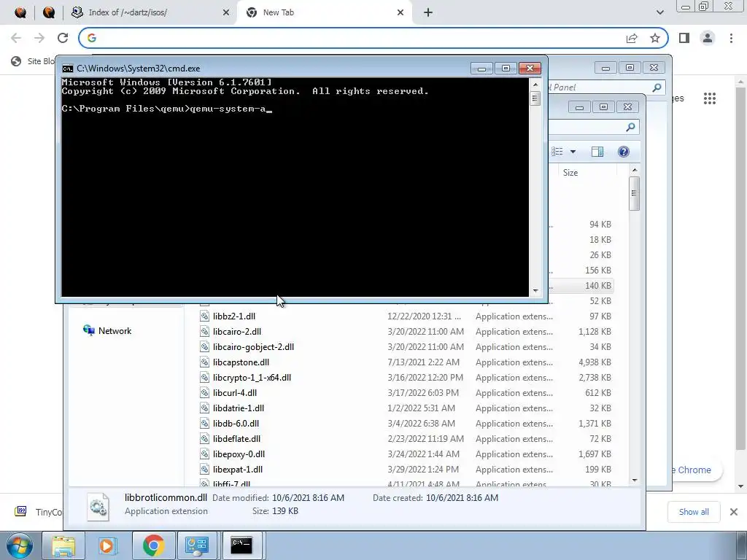The image size is (747, 560).
Task: Open TinyCo... downloaded ISO item
Action: pyautogui.click(x=38, y=512)
